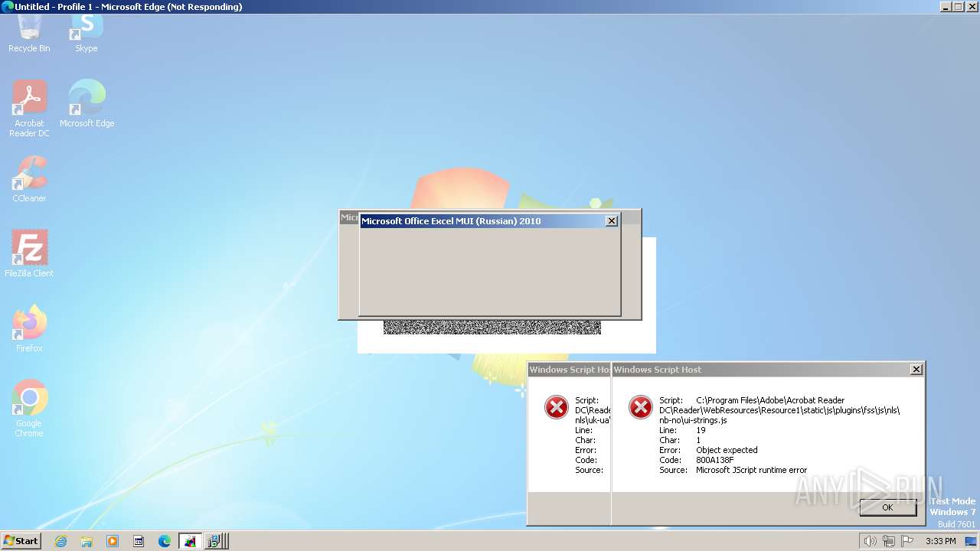
Task: Open CCleaner desktop shortcut
Action: [x=29, y=178]
